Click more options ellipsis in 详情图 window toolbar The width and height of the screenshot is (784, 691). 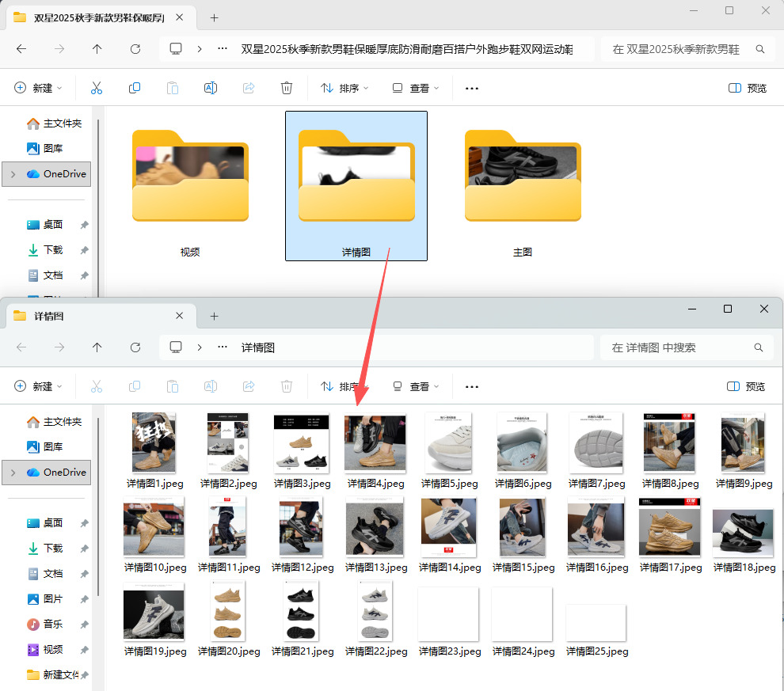[x=472, y=387]
